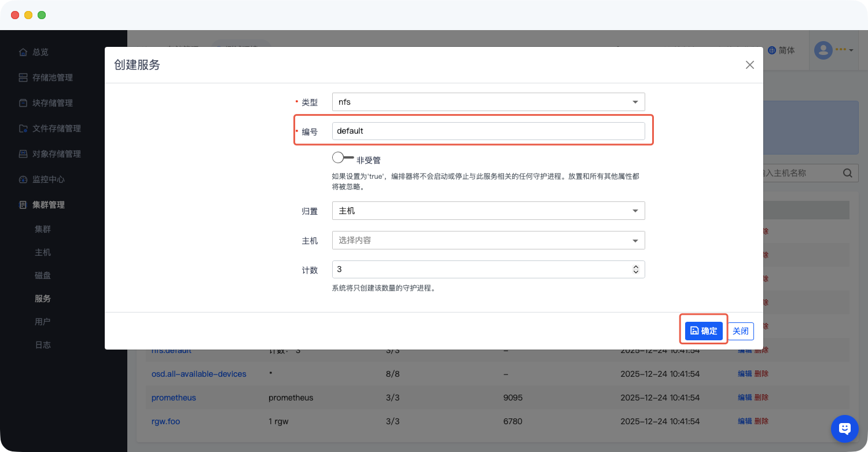Click the 块存储管理 icon in sidebar
The height and width of the screenshot is (452, 868).
coord(23,103)
